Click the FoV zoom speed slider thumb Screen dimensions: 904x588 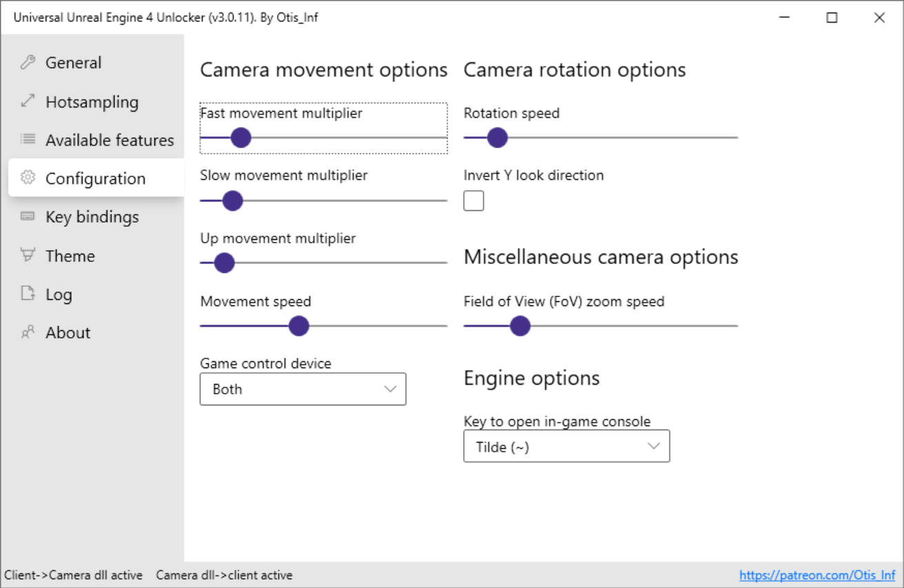(520, 326)
